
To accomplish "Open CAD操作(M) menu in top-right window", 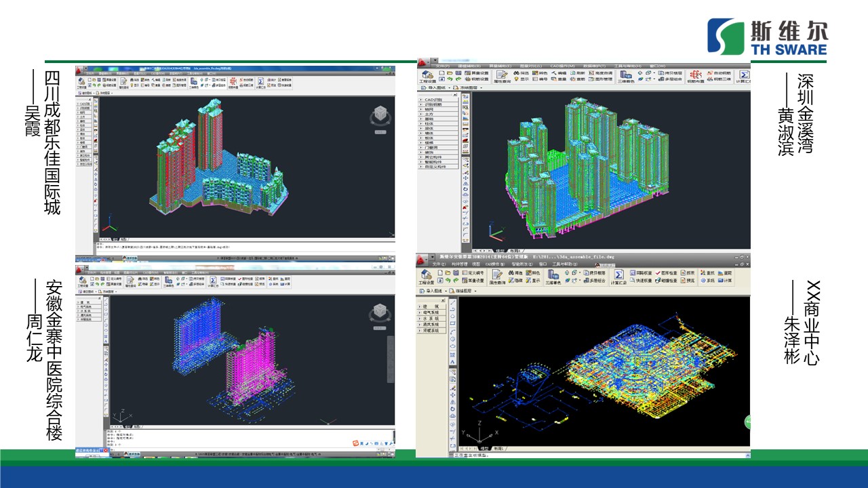I will tap(561, 66).
